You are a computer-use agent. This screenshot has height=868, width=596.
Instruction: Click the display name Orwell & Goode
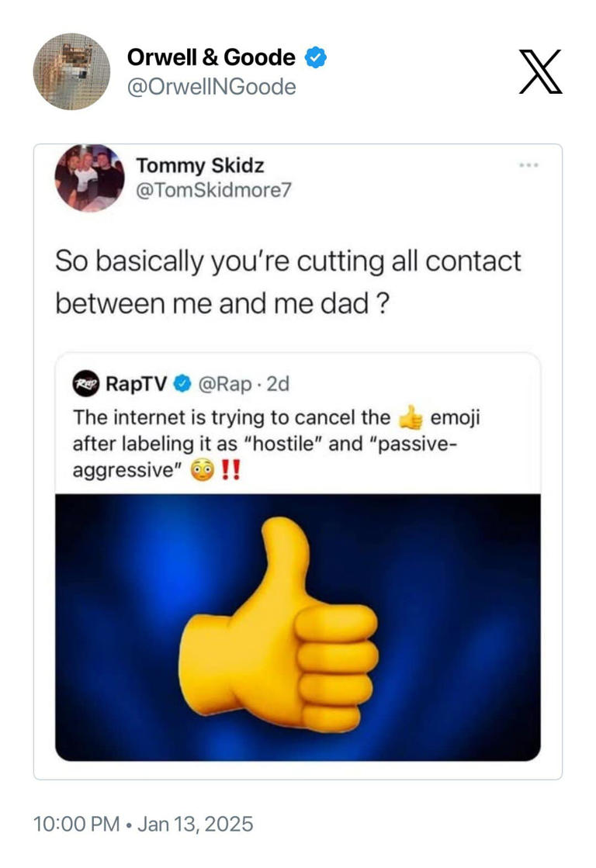pos(210,57)
